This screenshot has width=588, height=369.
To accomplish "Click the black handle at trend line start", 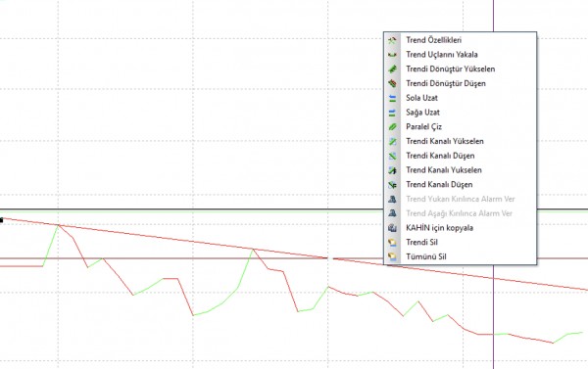I will 2,220.
